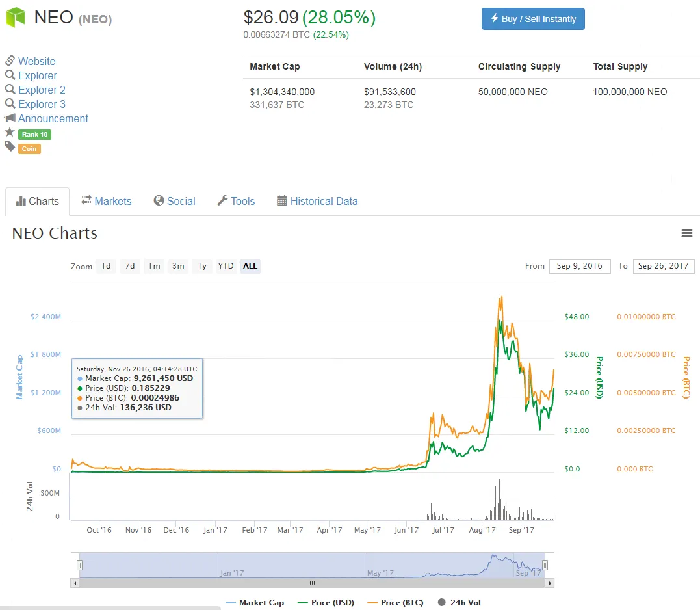Click the Historical Data calendar icon
The image size is (700, 610).
(x=281, y=200)
